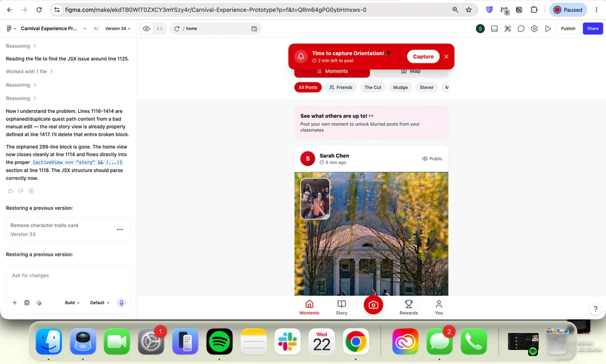
Task: Open the selfie thumbnail on the post
Action: click(315, 199)
